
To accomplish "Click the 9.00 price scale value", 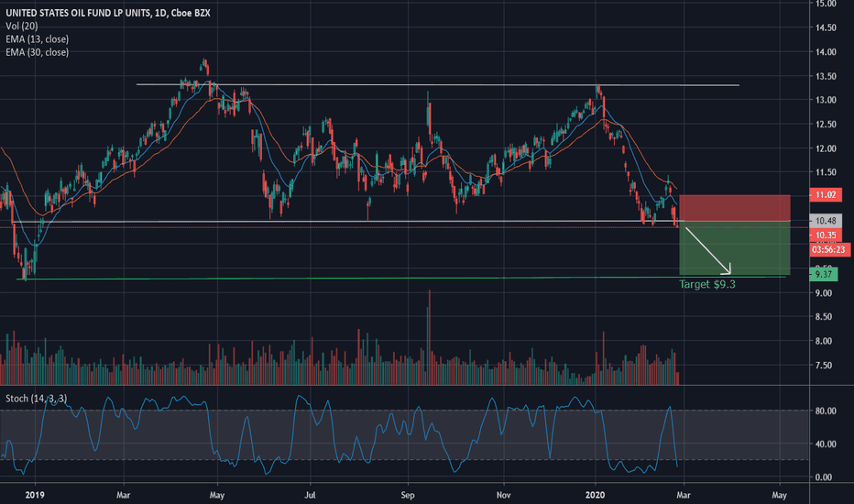I will pyautogui.click(x=824, y=293).
